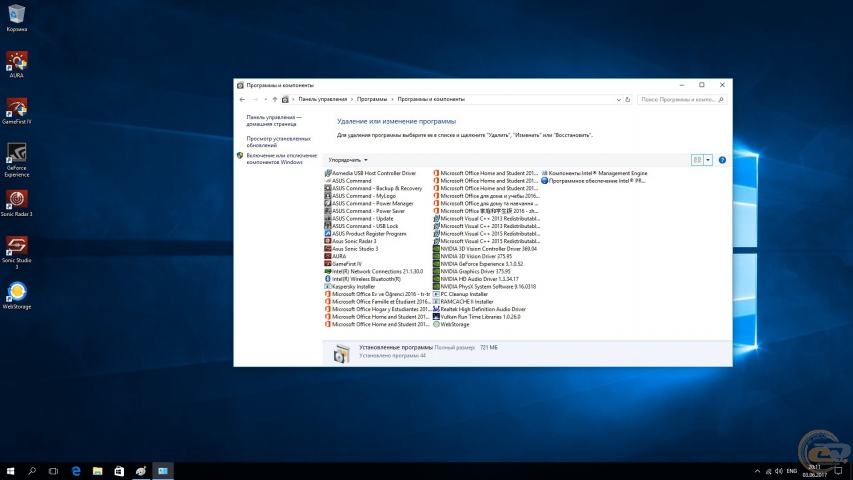This screenshot has width=853, height=480.
Task: Select ASUS Command - Update entry
Action: [359, 219]
